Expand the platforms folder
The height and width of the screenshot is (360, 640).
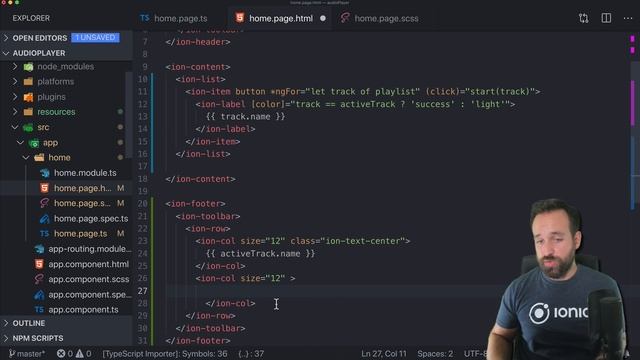pyautogui.click(x=15, y=81)
